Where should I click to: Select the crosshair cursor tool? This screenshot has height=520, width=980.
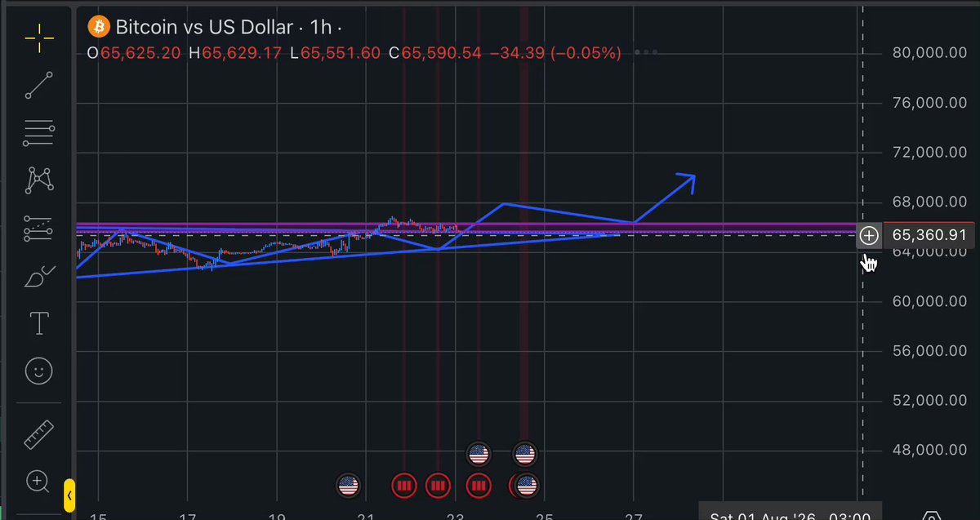coord(38,38)
